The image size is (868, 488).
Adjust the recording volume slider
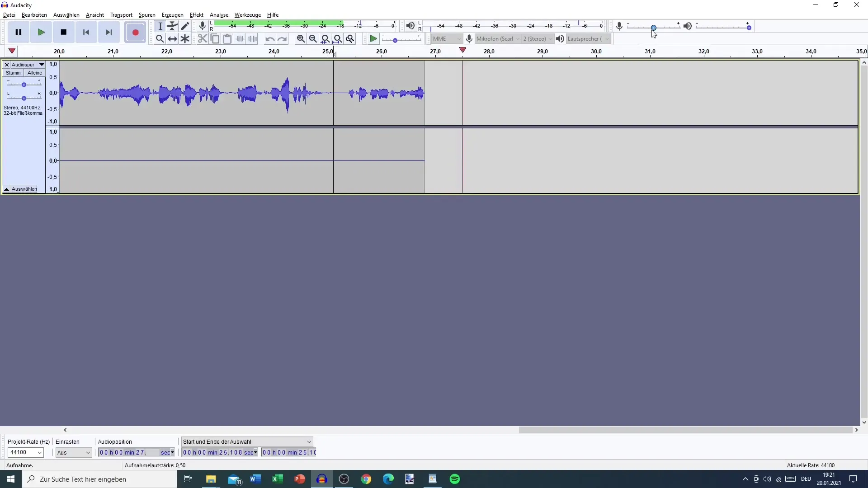pyautogui.click(x=654, y=27)
